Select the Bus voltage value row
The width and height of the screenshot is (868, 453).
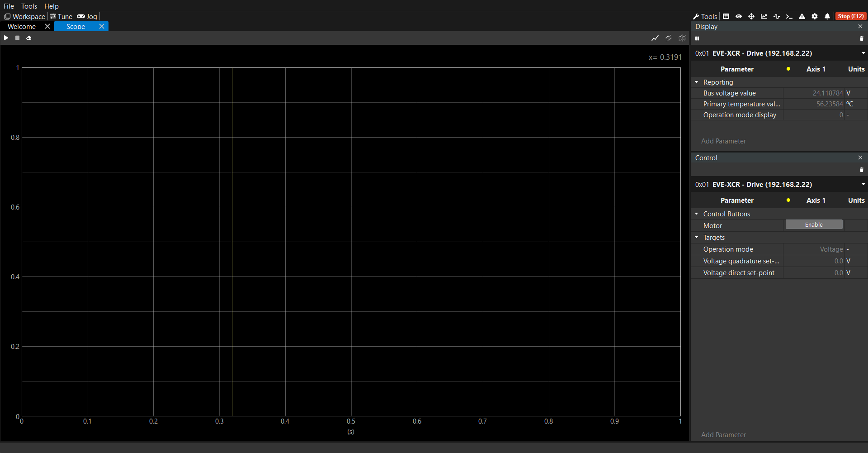[x=779, y=93]
